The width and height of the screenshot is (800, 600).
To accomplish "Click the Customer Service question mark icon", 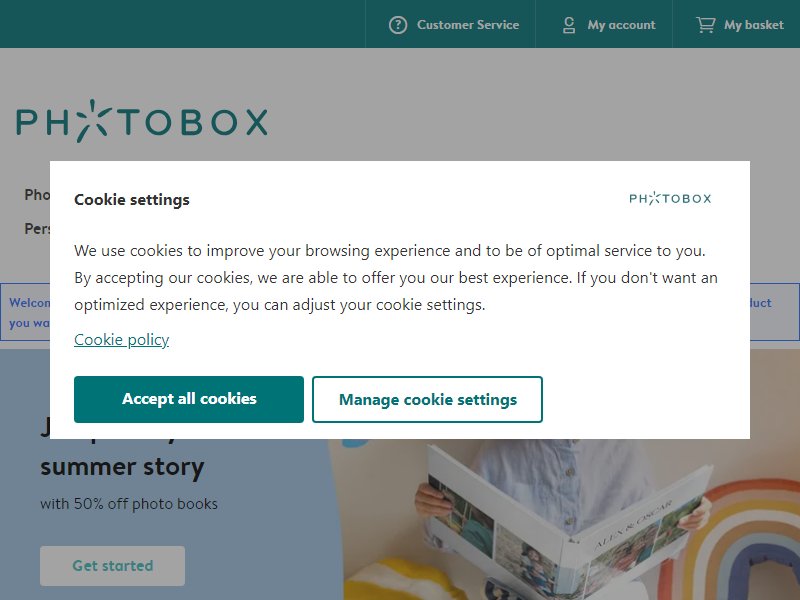I will point(398,24).
